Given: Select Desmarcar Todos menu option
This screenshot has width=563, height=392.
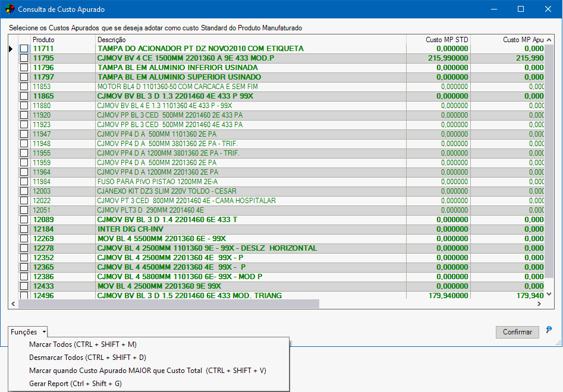Looking at the screenshot, I should 87,358.
